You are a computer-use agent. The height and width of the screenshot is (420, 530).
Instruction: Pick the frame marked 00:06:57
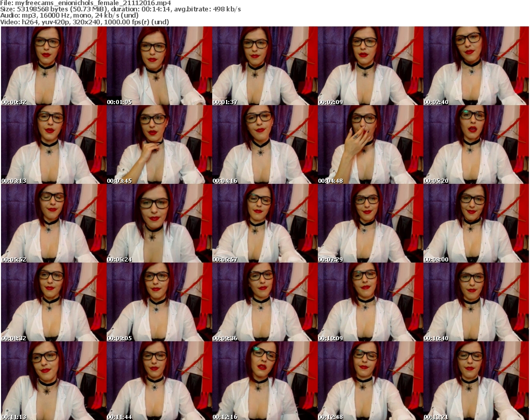click(264, 224)
